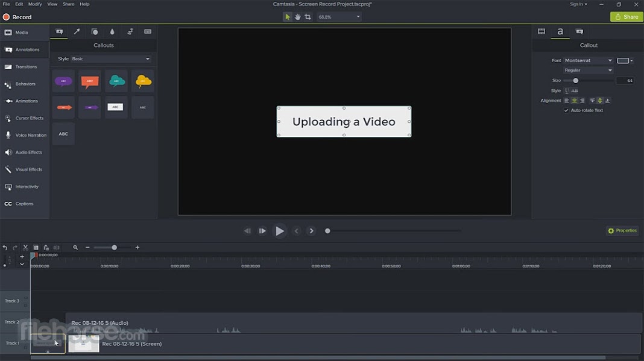Switch to Visual properties tab icon
Image resolution: width=644 pixels, height=361 pixels.
[x=541, y=31]
